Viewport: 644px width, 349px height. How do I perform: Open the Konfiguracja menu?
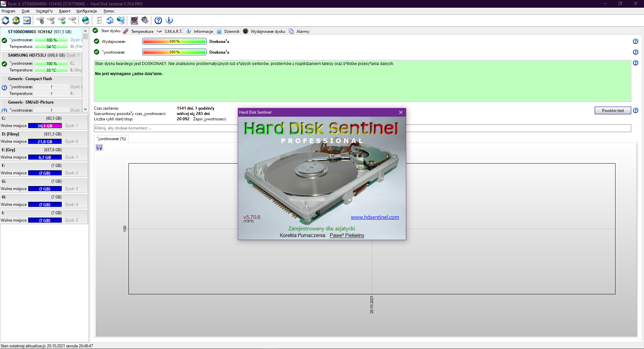pos(87,11)
